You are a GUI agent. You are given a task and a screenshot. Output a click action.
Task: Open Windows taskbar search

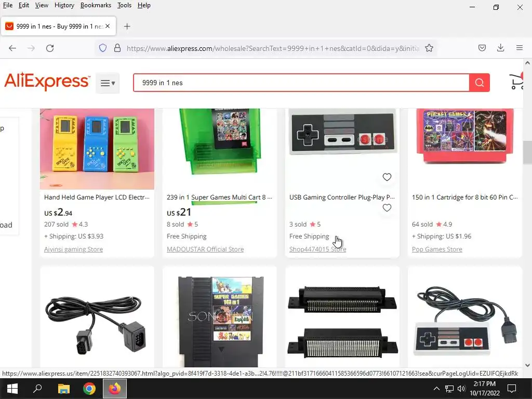37,389
